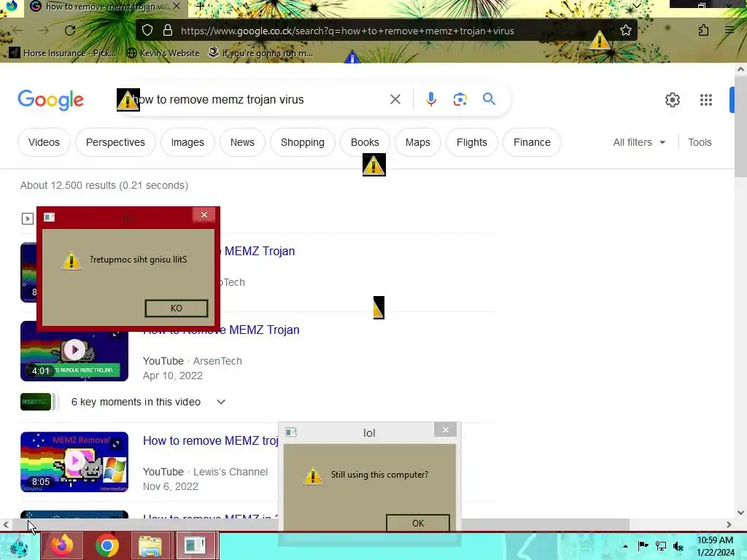Clear the search query with X icon
Viewport: 747px width, 560px height.
click(395, 99)
